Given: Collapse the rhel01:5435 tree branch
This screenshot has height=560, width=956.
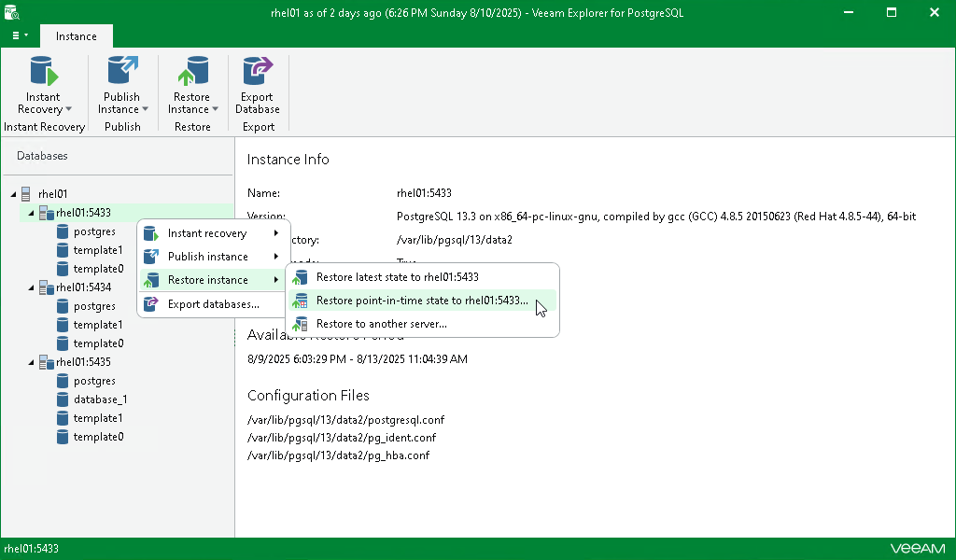Looking at the screenshot, I should pos(30,362).
